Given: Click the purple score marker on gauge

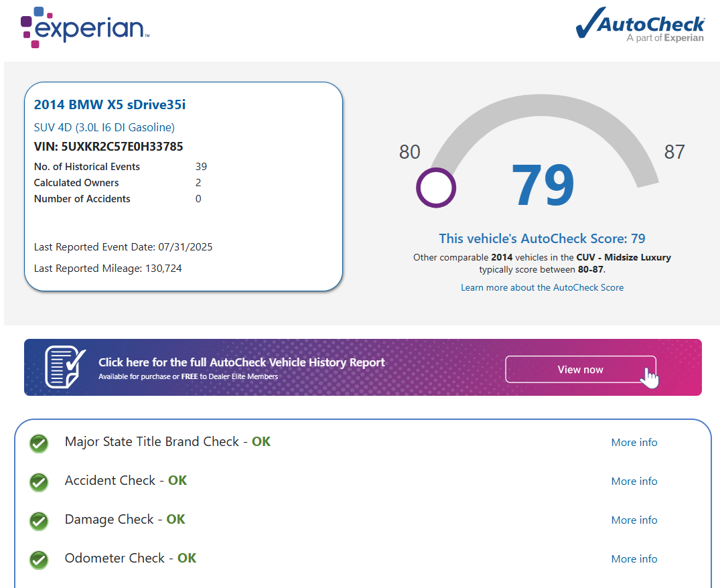Looking at the screenshot, I should click(x=436, y=188).
